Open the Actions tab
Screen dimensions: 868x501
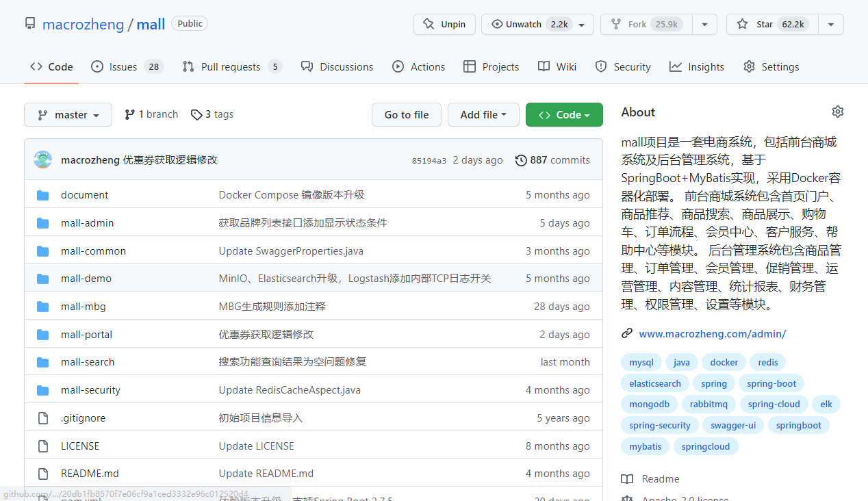tap(418, 66)
